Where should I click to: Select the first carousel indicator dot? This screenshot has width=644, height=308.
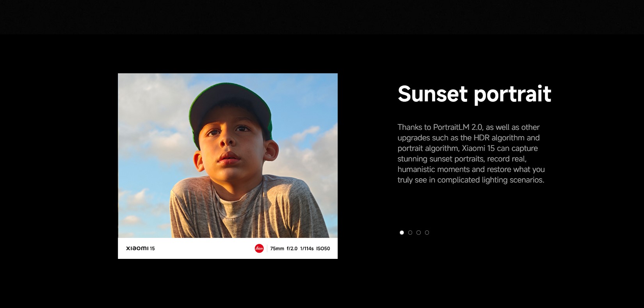pos(402,233)
